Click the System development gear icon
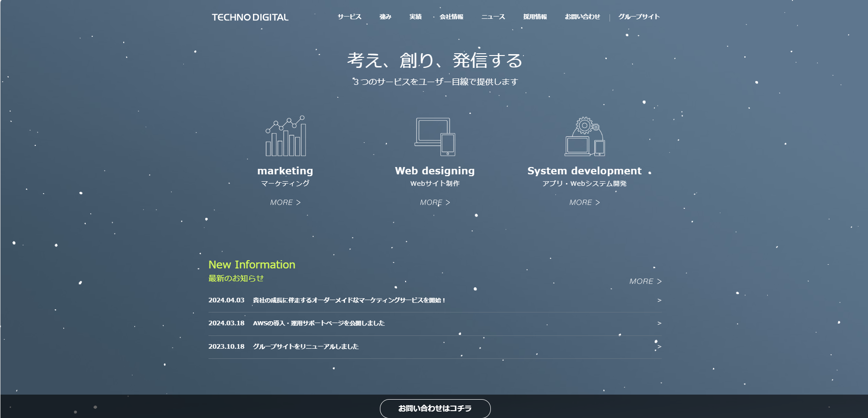The height and width of the screenshot is (418, 868). click(x=584, y=137)
